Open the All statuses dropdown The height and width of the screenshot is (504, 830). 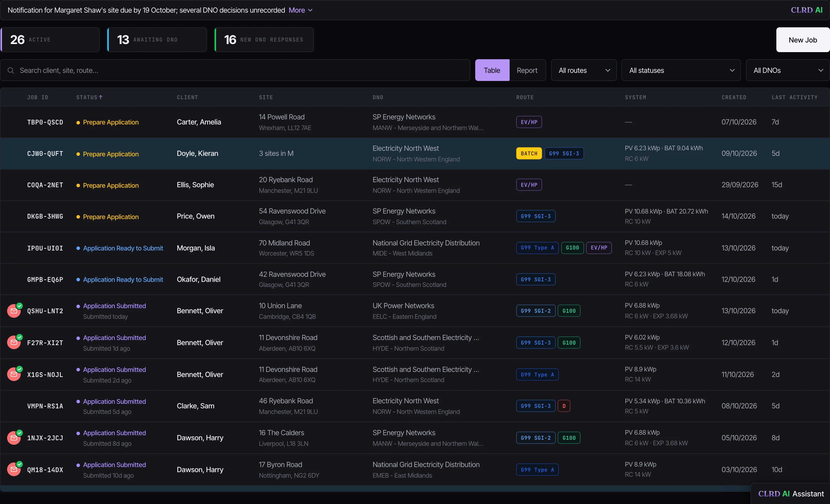point(681,70)
